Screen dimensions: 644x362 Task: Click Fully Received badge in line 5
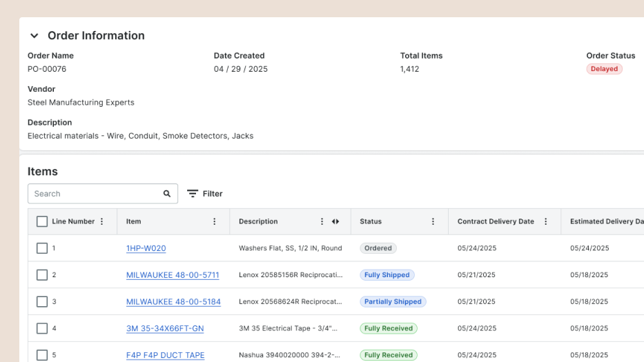click(x=389, y=355)
